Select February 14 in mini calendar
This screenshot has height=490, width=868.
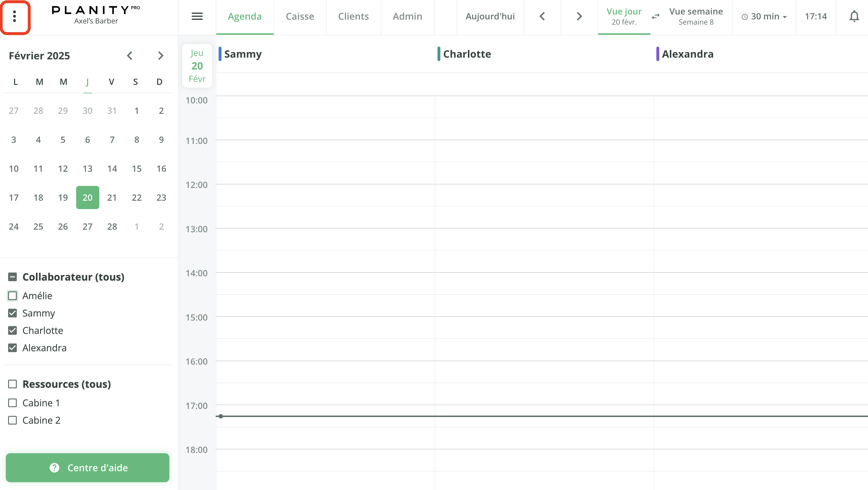tap(112, 169)
